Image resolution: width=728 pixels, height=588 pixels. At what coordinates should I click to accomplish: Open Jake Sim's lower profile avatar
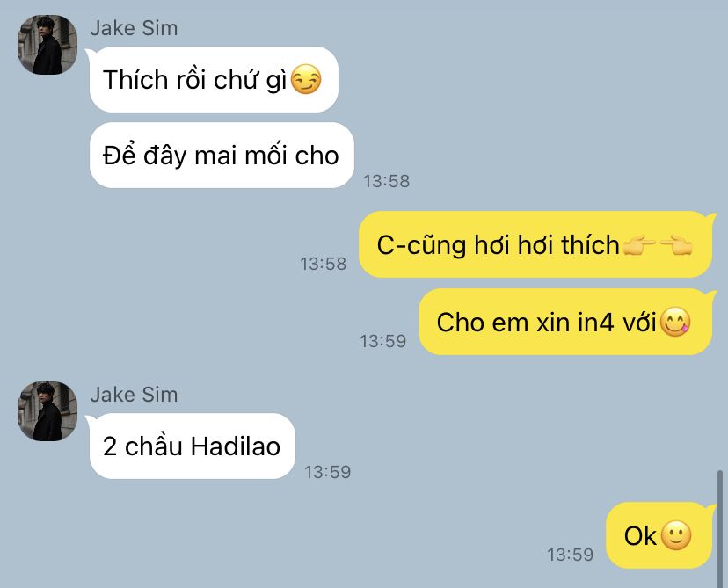(47, 411)
